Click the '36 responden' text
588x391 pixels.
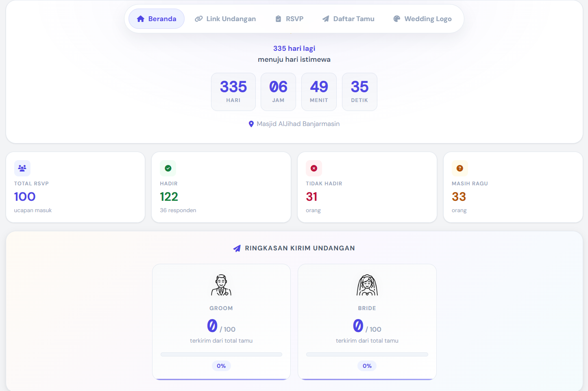[178, 210]
